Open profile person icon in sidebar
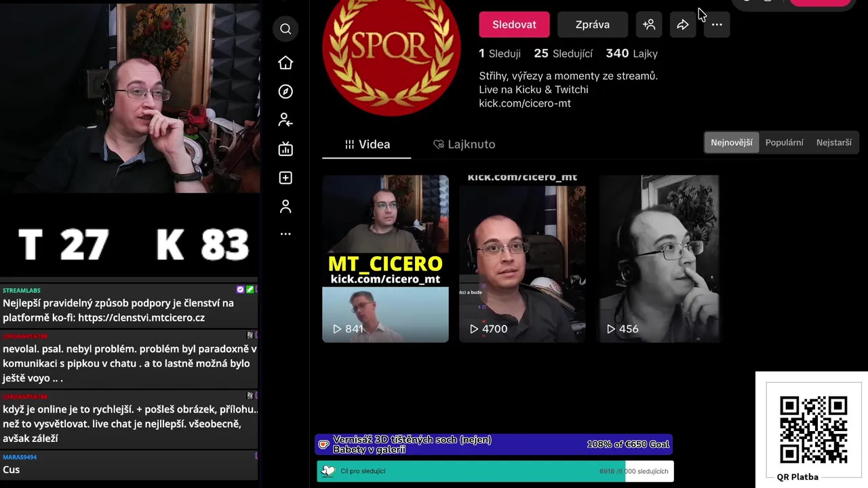Viewport: 868px width, 488px height. 285,206
